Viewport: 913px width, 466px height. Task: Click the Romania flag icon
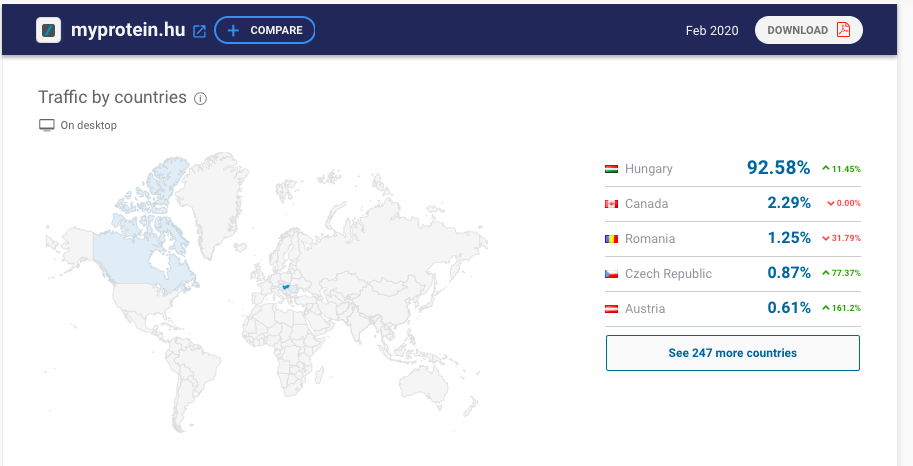pyautogui.click(x=611, y=239)
